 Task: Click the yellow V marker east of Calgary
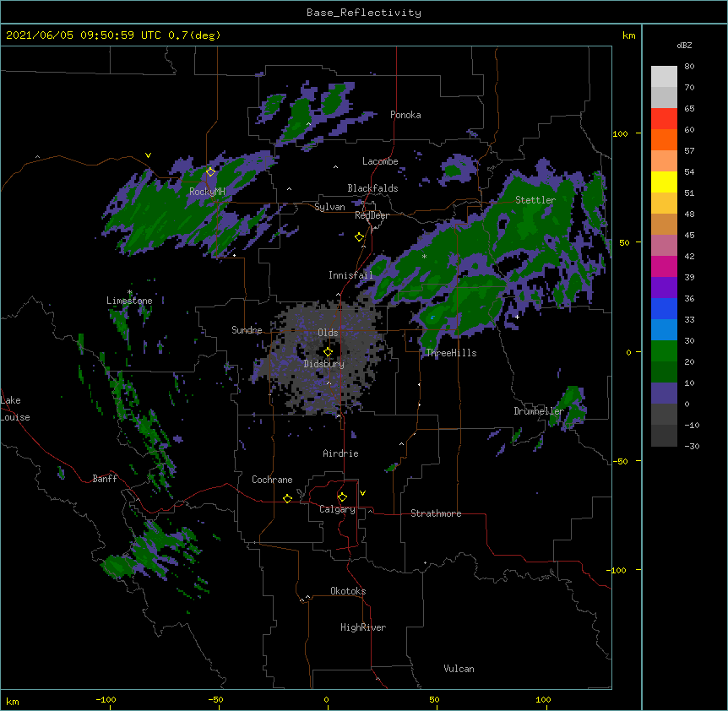[362, 493]
